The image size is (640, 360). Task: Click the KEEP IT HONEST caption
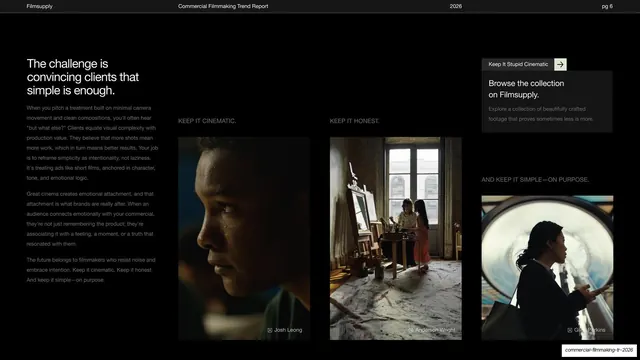pos(354,121)
